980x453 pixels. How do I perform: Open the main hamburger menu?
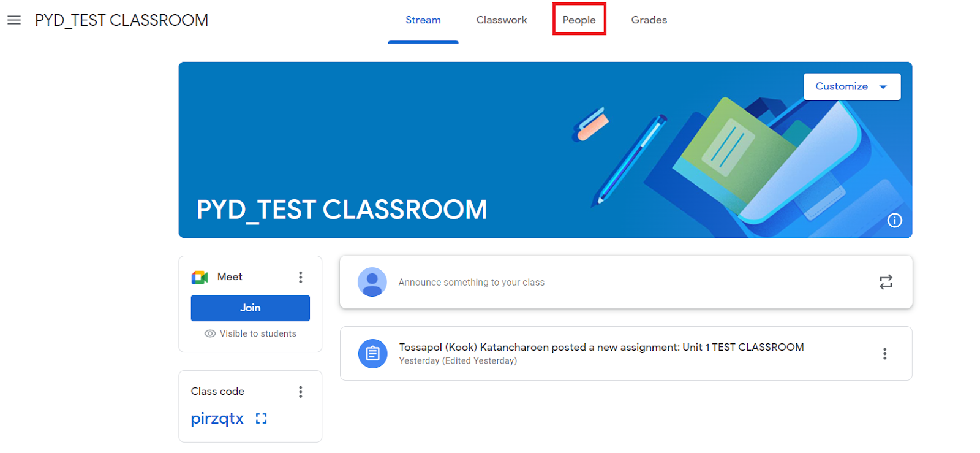(14, 20)
